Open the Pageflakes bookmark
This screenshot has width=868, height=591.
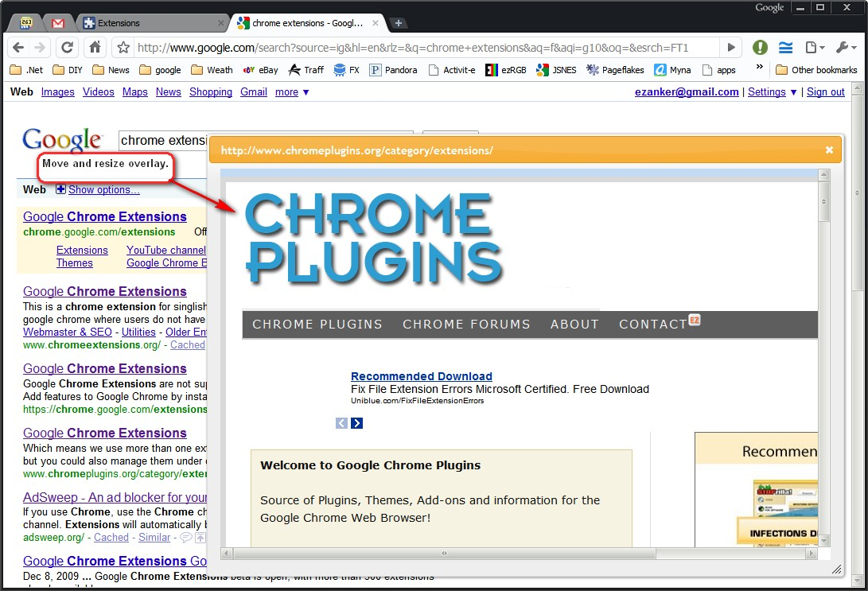coord(616,70)
